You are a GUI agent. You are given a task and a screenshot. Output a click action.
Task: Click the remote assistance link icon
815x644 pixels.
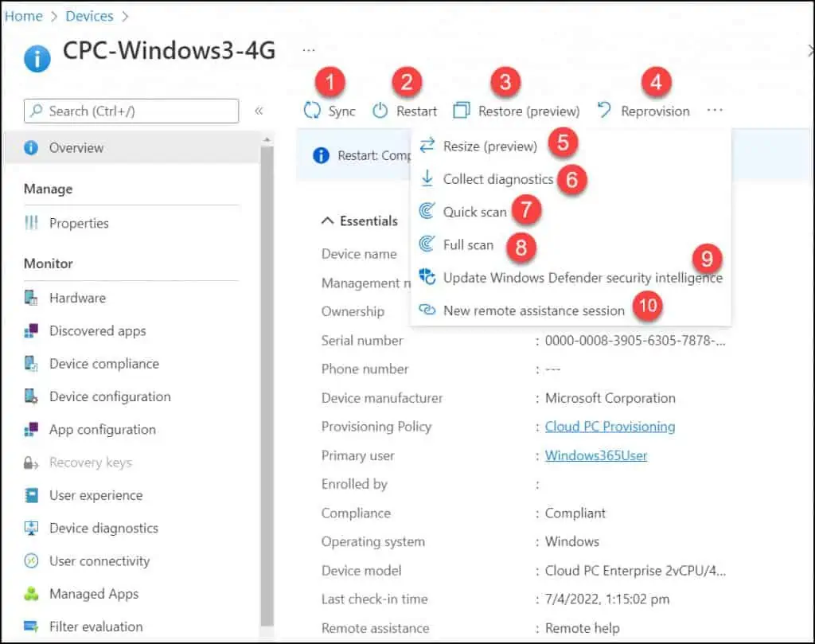click(x=427, y=310)
